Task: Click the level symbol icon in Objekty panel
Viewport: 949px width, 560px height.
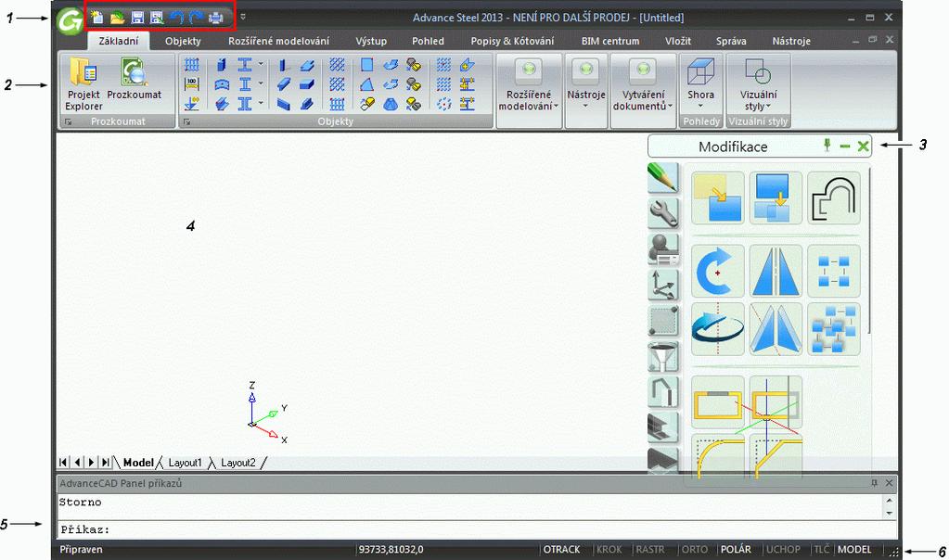Action: (x=192, y=104)
